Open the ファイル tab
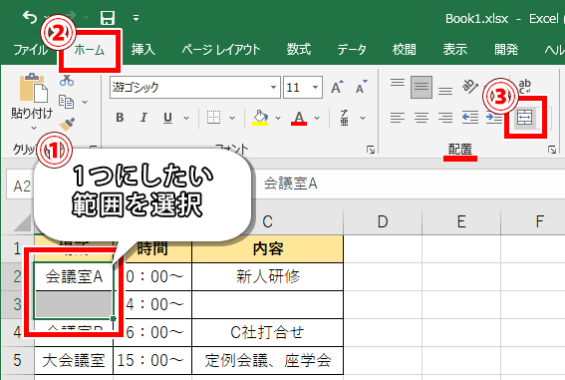565x380 pixels. tap(30, 49)
